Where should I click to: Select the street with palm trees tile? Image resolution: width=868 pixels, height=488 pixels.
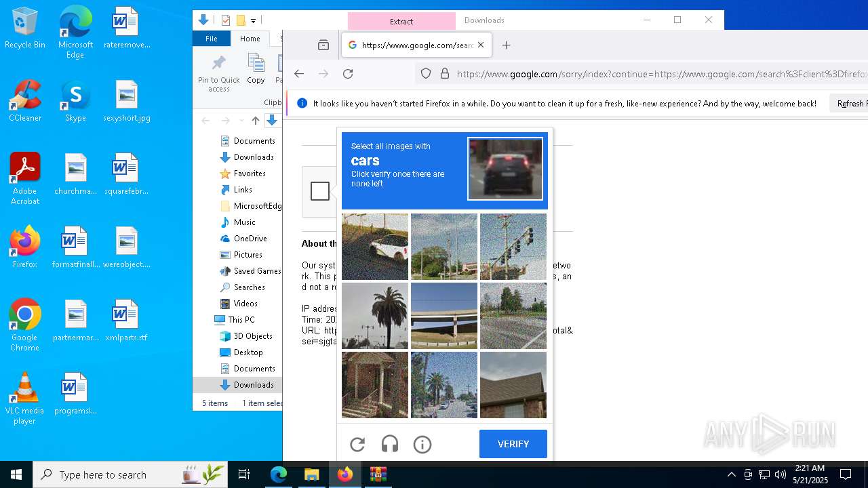coord(444,385)
